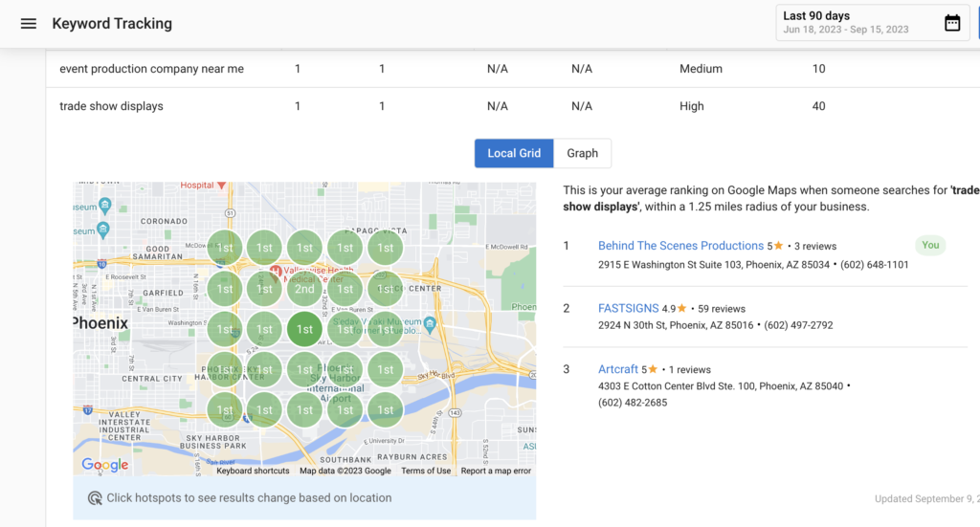Click the 2924 N 30th St address

tap(676, 325)
